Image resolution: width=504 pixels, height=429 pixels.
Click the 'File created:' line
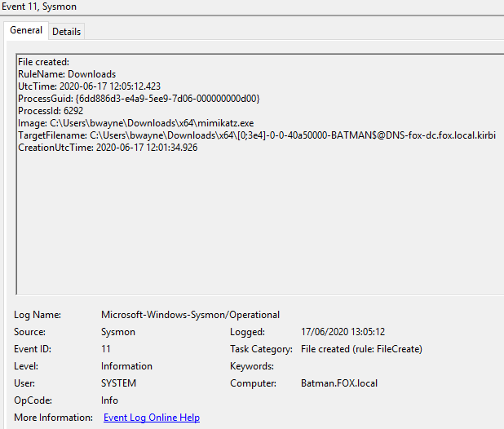[43, 62]
